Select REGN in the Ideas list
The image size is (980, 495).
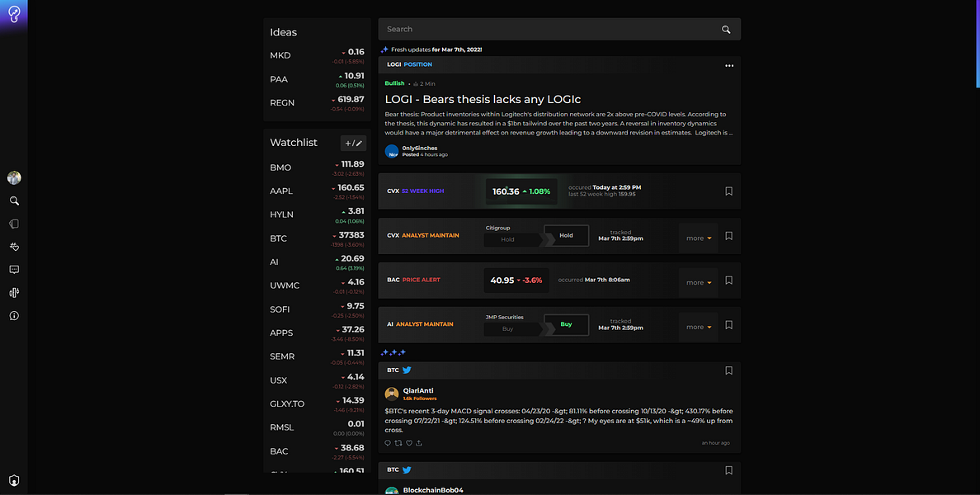coord(317,103)
